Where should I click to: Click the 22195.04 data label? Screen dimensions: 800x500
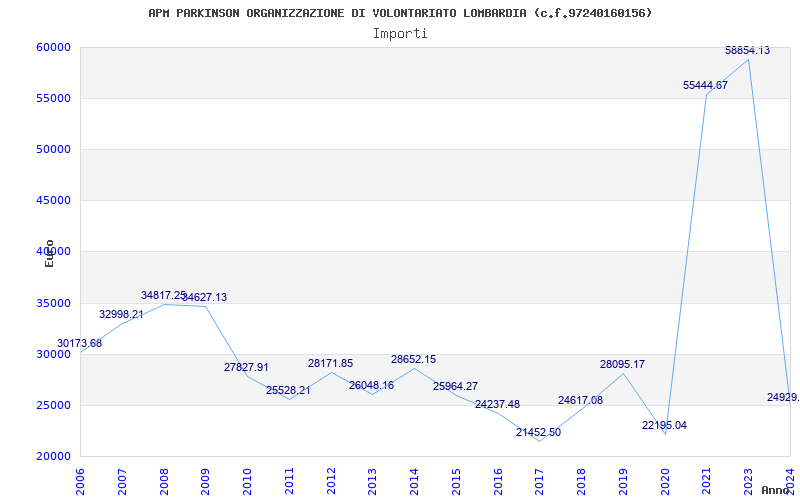pyautogui.click(x=664, y=426)
